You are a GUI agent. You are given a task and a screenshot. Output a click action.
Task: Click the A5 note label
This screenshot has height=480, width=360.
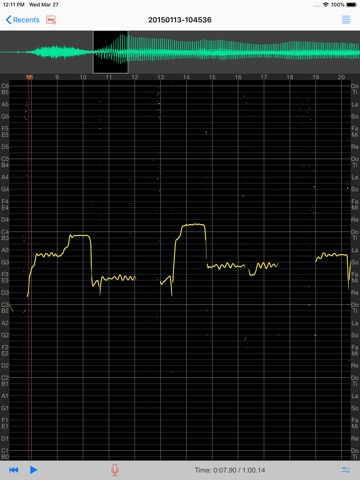pyautogui.click(x=5, y=104)
